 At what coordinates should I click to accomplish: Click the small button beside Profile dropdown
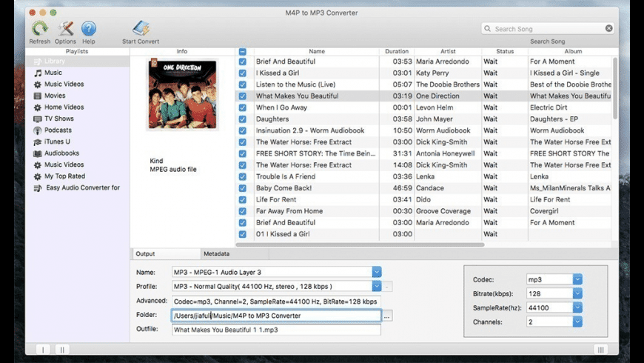click(x=387, y=286)
